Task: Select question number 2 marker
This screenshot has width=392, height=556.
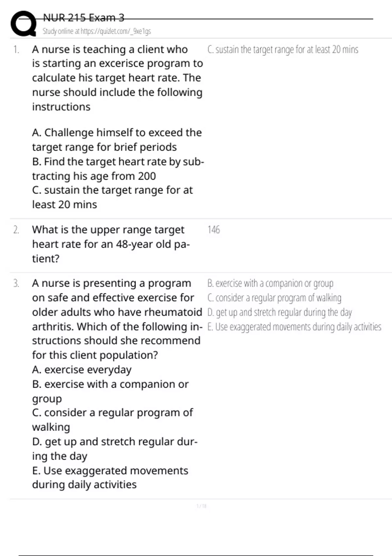Action: [16, 230]
